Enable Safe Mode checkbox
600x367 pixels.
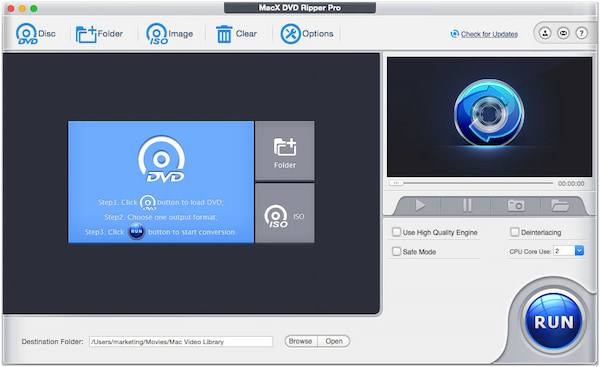(x=396, y=251)
